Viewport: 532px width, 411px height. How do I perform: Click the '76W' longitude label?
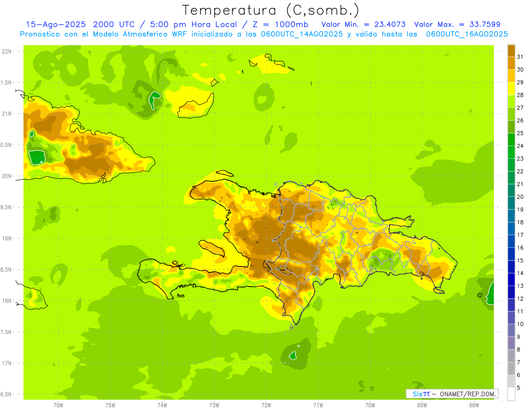tap(58, 405)
